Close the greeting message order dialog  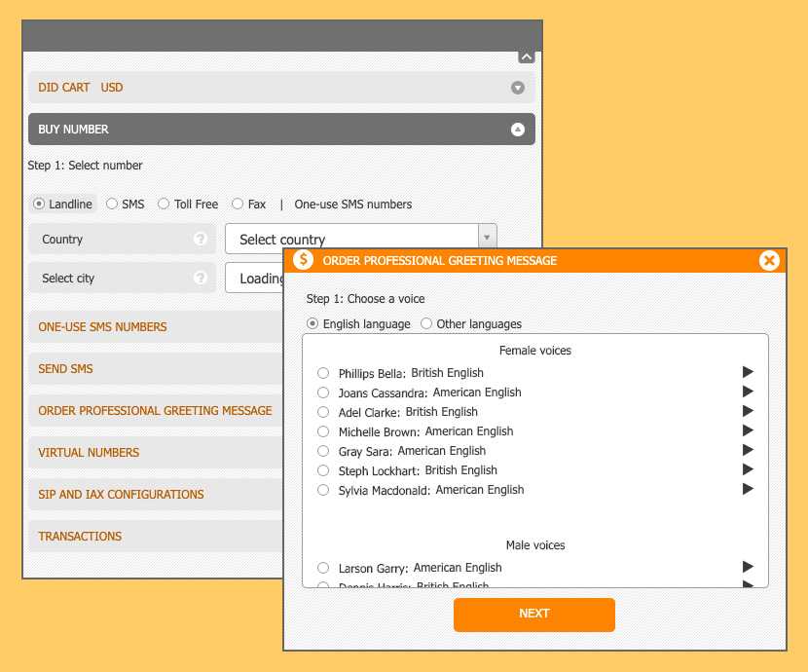pyautogui.click(x=769, y=260)
